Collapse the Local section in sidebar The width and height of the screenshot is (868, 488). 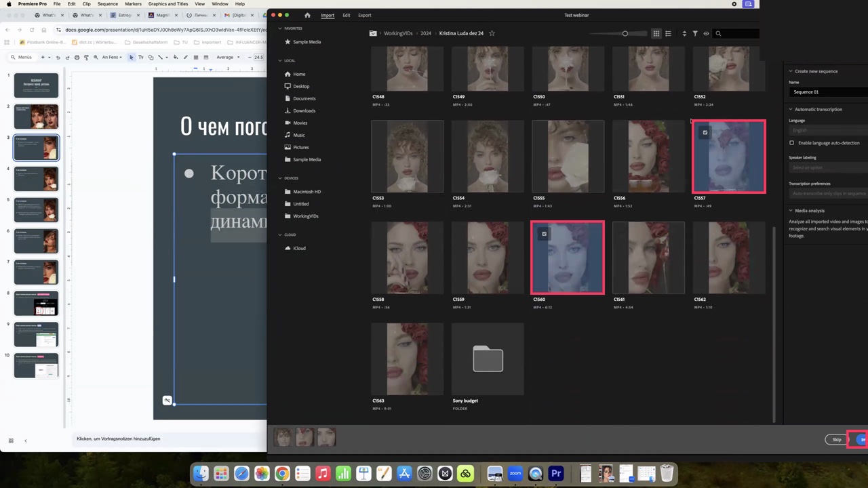(280, 60)
